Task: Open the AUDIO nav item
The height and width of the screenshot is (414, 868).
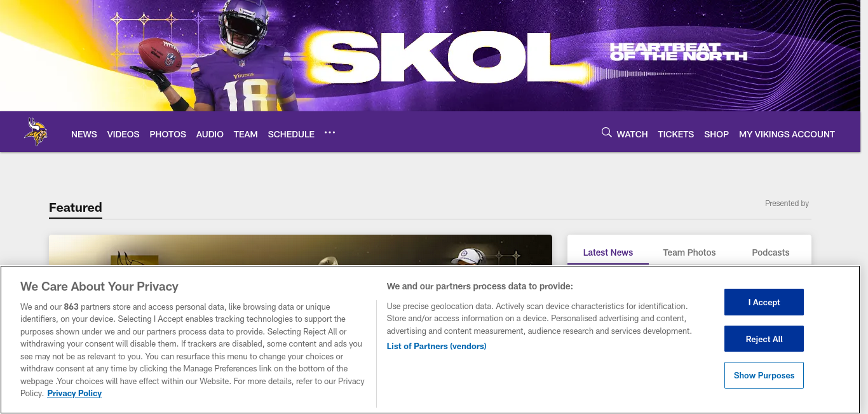Action: point(210,134)
